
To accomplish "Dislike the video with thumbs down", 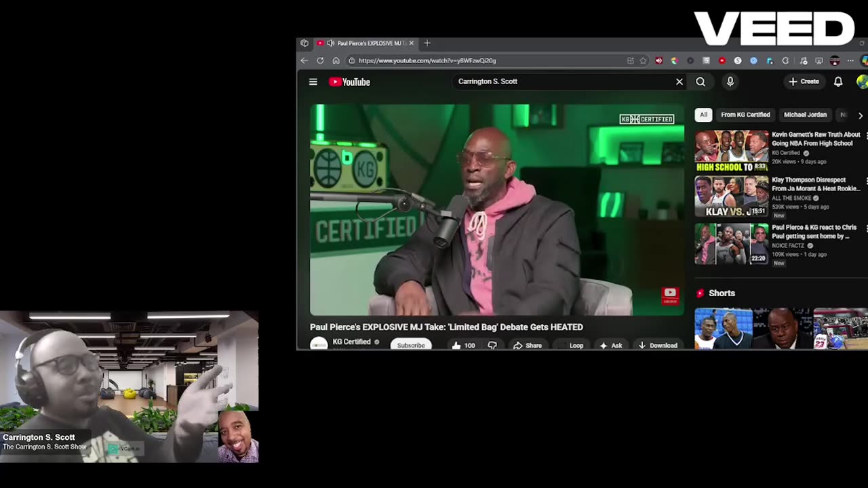I will coord(492,346).
